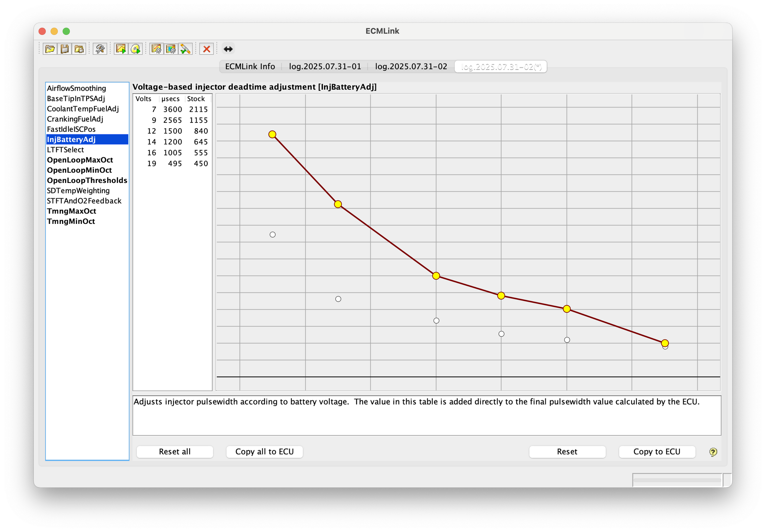Click the Reset button

click(x=567, y=452)
